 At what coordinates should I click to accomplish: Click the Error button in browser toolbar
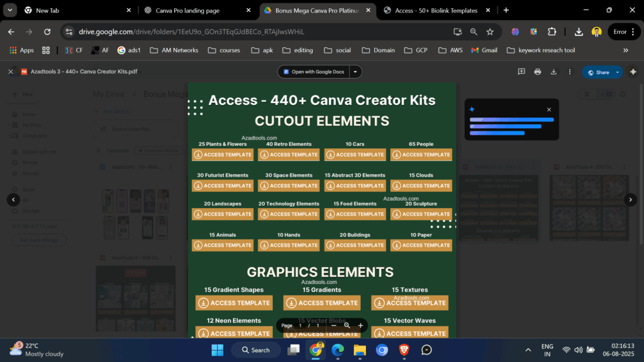[x=624, y=31]
